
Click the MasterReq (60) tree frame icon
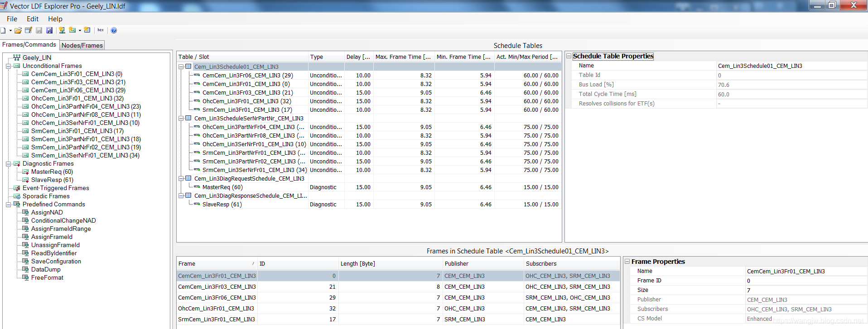pyautogui.click(x=25, y=172)
